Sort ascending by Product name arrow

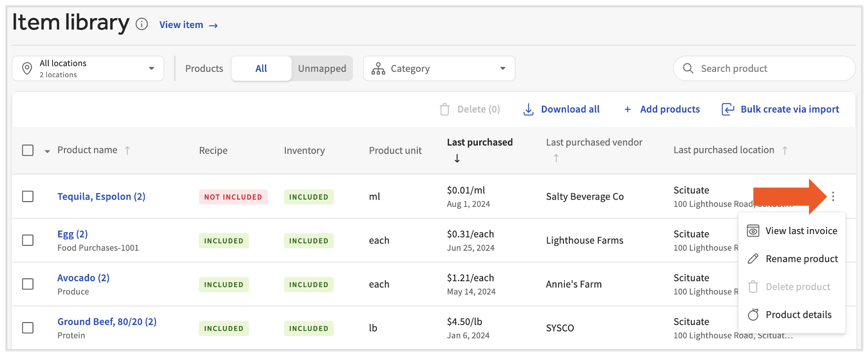coord(127,150)
